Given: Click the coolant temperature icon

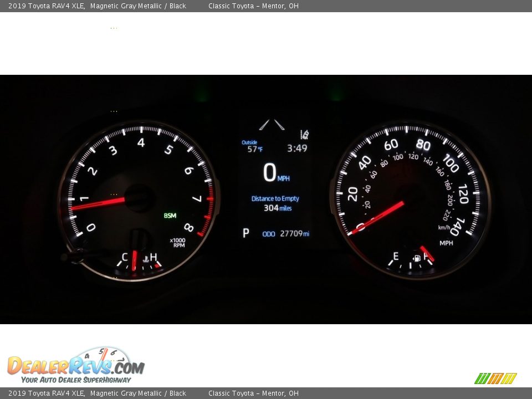Looking at the screenshot, I should [146, 259].
